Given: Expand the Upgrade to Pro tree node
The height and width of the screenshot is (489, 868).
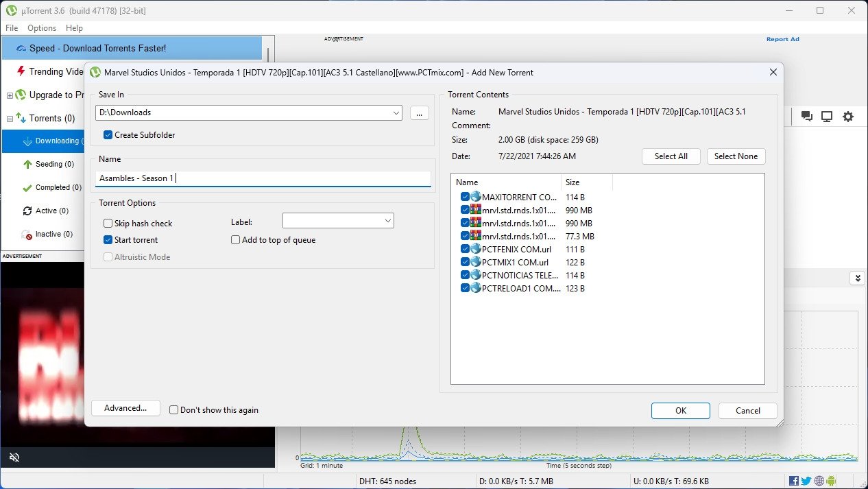Looking at the screenshot, I should click(10, 95).
